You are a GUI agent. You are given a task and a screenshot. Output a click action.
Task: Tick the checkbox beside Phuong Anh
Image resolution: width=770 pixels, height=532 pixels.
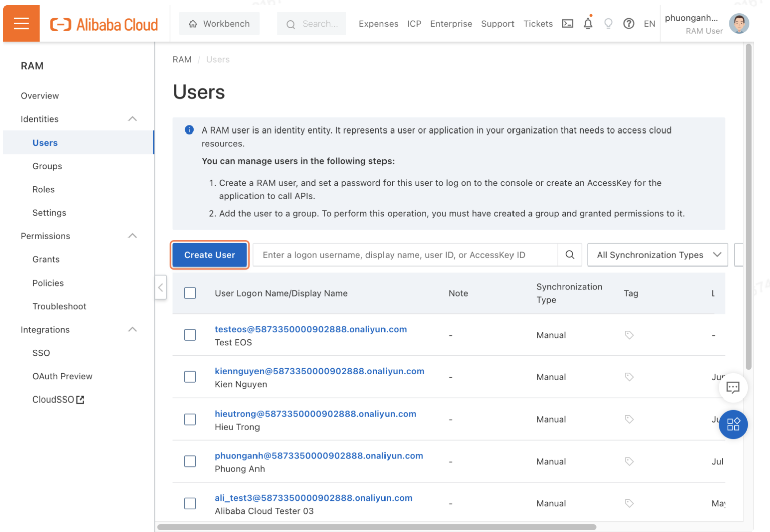190,461
